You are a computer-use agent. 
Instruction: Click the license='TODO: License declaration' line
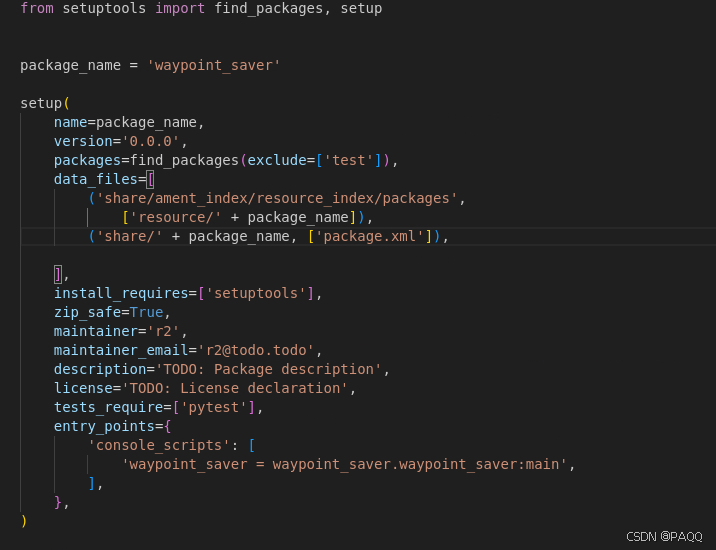pos(205,388)
